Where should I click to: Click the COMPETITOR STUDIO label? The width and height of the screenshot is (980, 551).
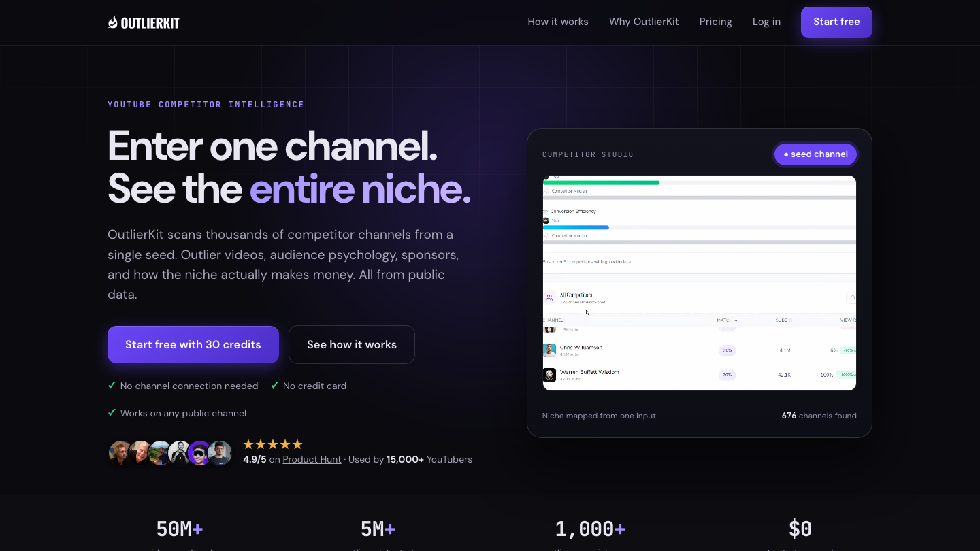[x=588, y=155]
